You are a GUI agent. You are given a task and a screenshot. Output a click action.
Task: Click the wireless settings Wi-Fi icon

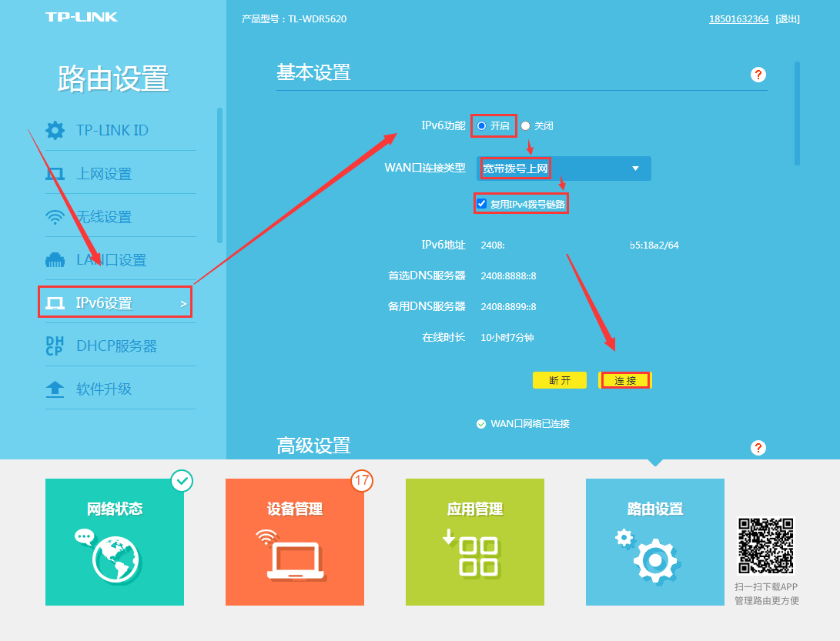pos(55,217)
